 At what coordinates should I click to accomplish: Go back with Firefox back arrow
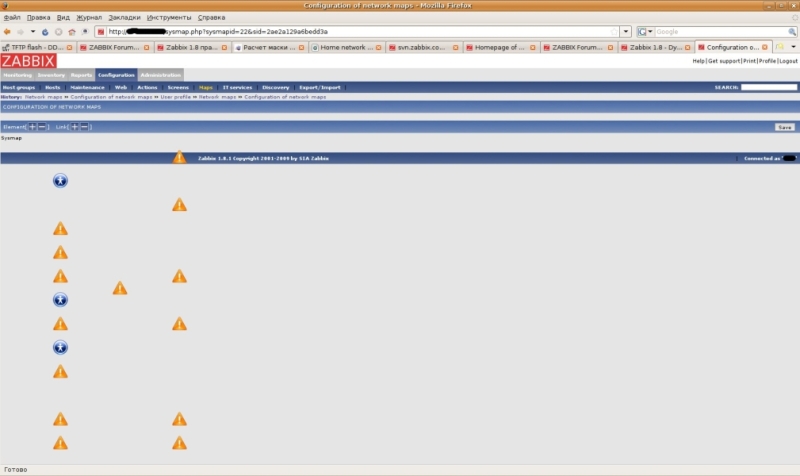coord(7,32)
